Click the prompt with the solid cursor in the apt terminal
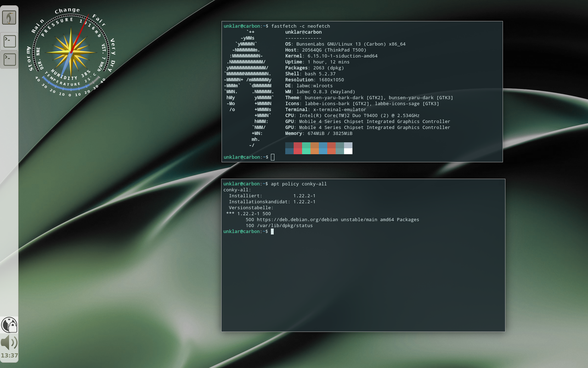This screenshot has height=368, width=588. tap(249, 231)
